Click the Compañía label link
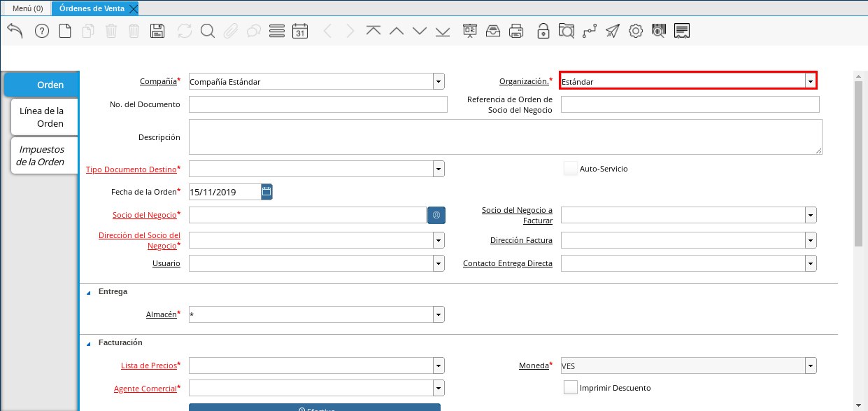The width and height of the screenshot is (868, 411). point(158,81)
